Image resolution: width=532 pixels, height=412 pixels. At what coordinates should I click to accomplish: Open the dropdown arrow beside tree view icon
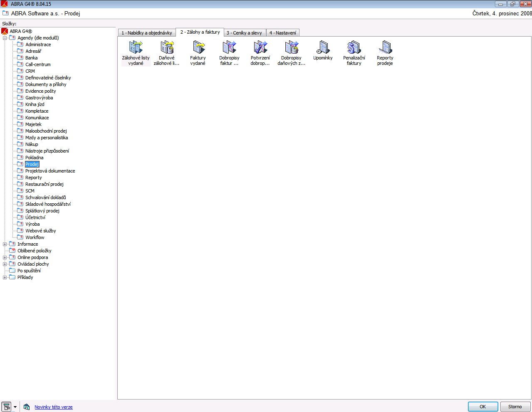15,407
